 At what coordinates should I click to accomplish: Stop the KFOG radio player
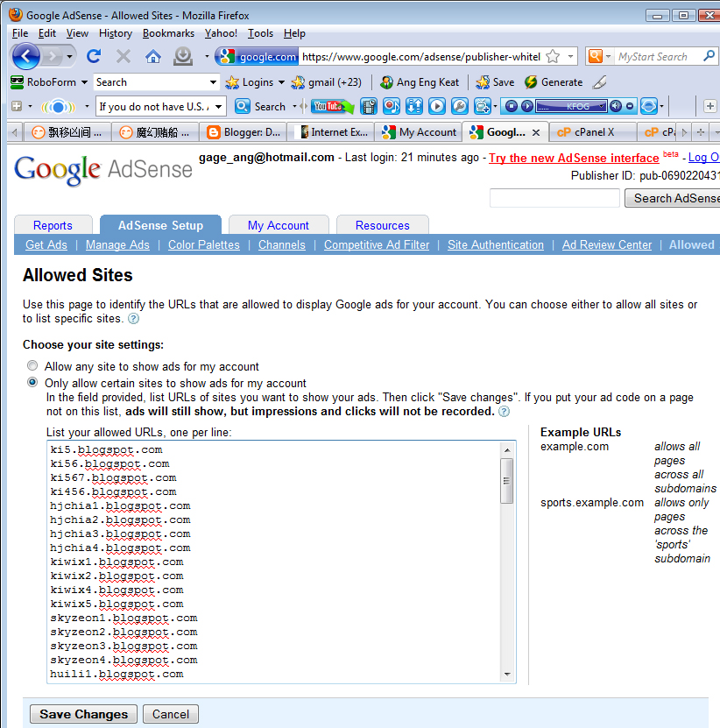tap(512, 106)
